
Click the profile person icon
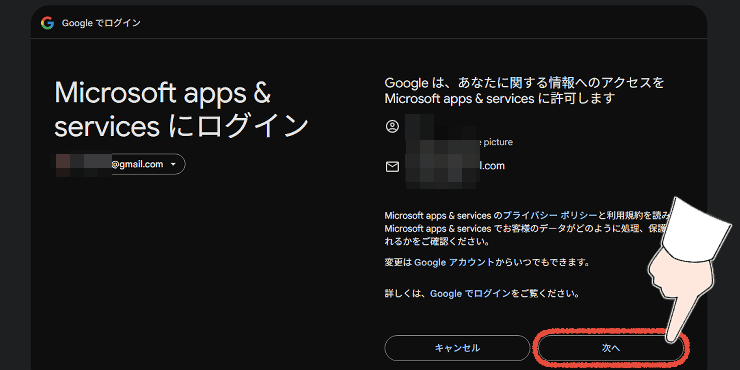[392, 126]
